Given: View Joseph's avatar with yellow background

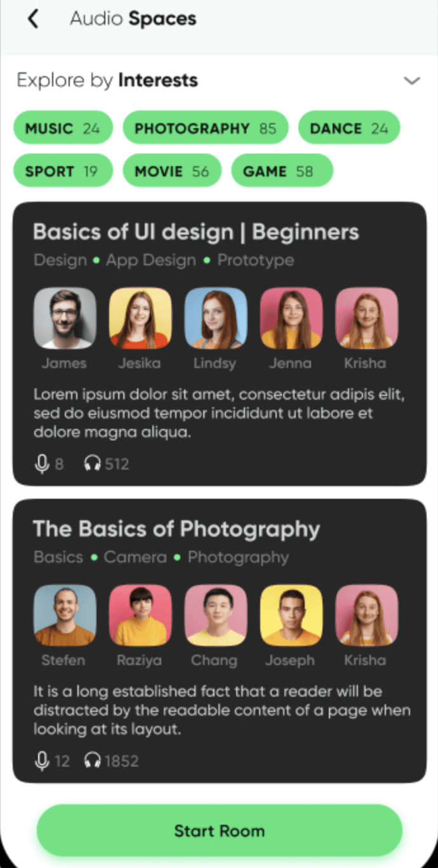Looking at the screenshot, I should [x=291, y=615].
